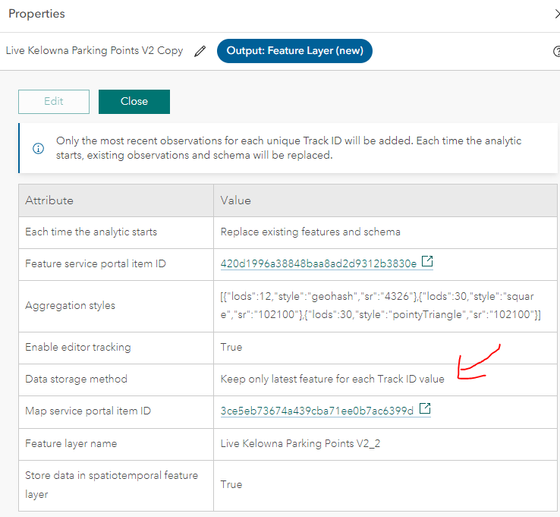Select the Output: Feature Layer (new) pill
Viewport: 560px width, 517px height.
[295, 51]
